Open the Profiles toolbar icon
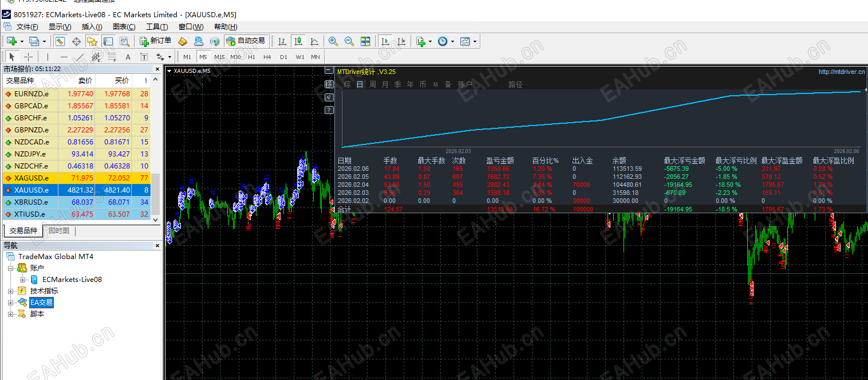Screen dimensions: 868x380 tap(34, 41)
